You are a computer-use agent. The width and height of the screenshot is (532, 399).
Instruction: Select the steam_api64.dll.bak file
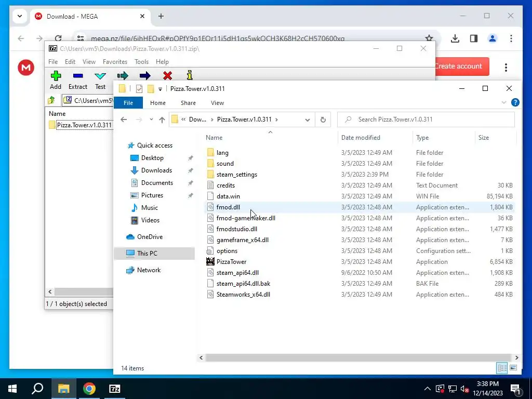pos(243,283)
